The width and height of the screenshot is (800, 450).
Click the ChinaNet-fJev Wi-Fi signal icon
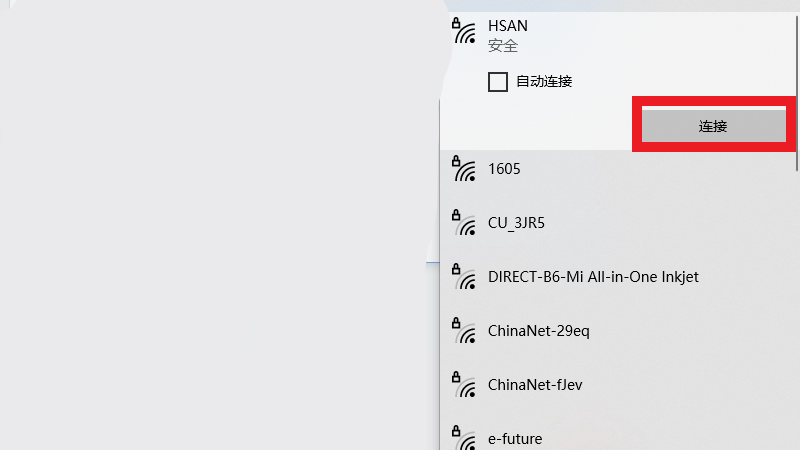coord(464,386)
